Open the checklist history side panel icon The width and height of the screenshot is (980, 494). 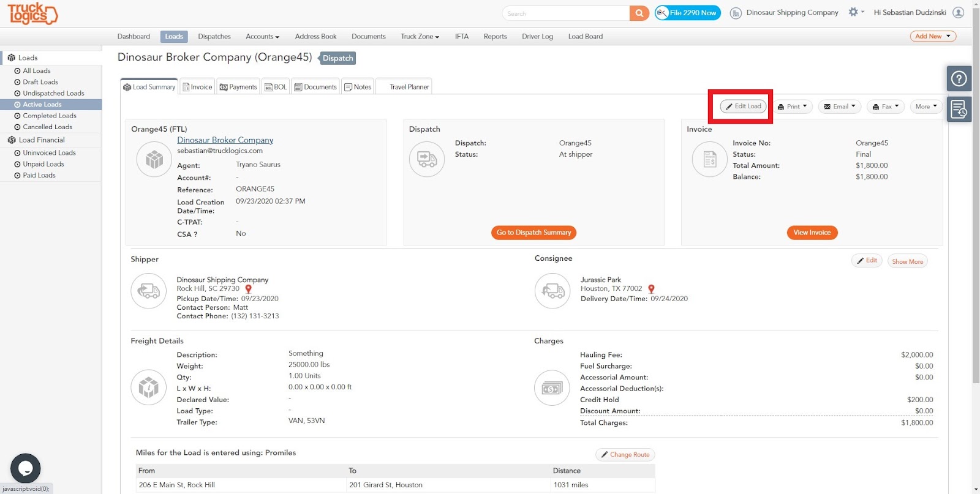(x=959, y=110)
